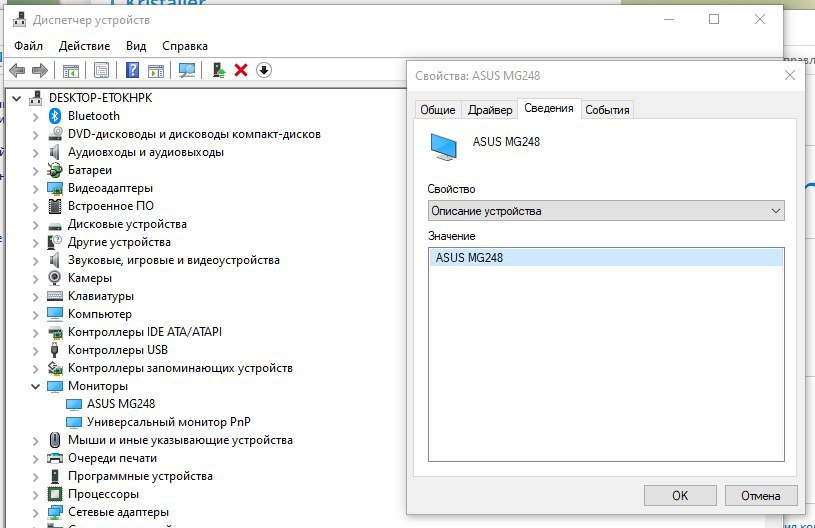The height and width of the screenshot is (528, 815).
Task: Open the Свойство dropdown list
Action: [x=606, y=211]
